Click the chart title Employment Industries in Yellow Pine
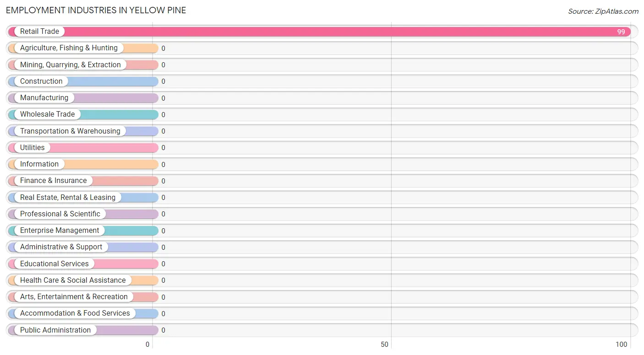Viewport: 644px width, 355px height. (96, 10)
